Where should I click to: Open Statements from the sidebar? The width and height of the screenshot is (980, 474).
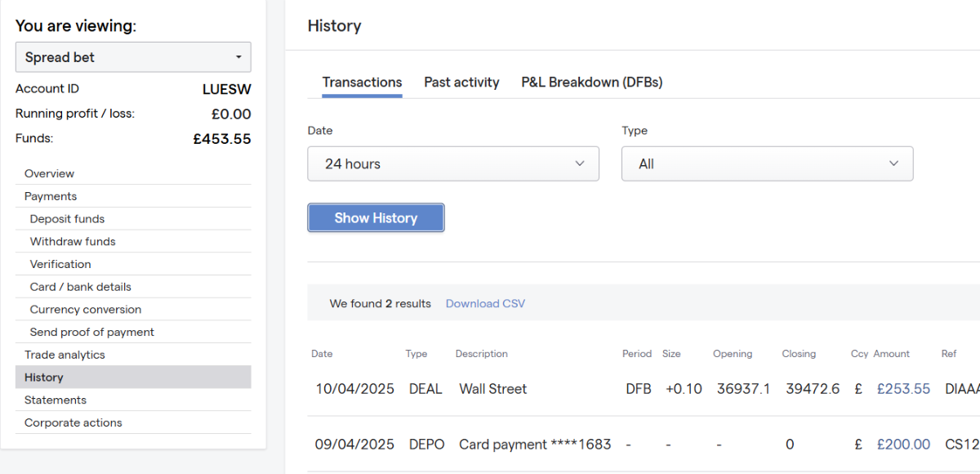[56, 400]
